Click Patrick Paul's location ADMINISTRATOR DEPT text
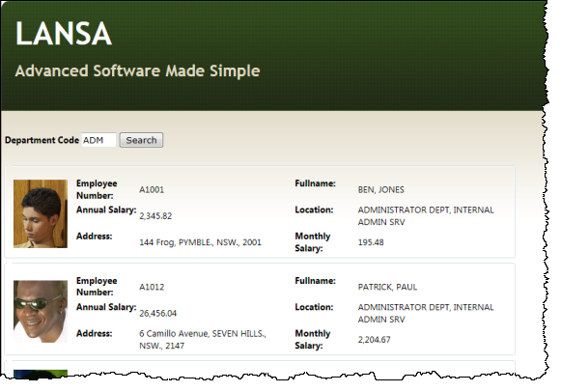Screen dimensions: 561x392 coord(426,313)
